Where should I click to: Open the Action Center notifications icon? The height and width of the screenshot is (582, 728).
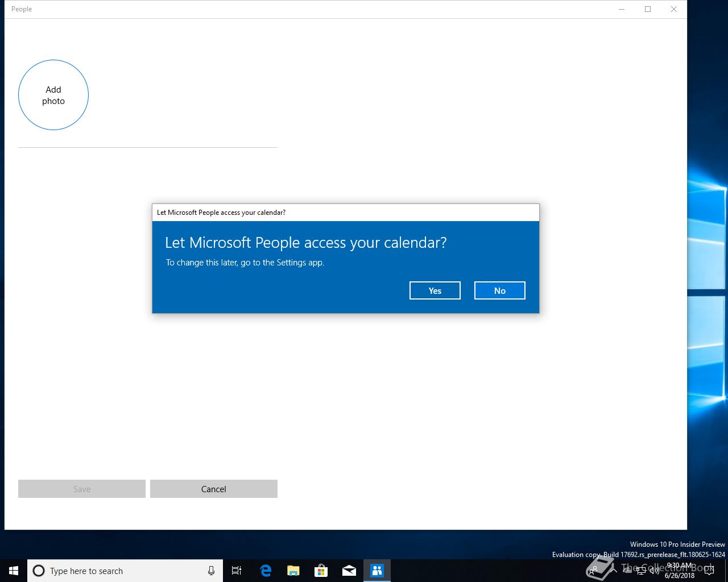coord(709,571)
